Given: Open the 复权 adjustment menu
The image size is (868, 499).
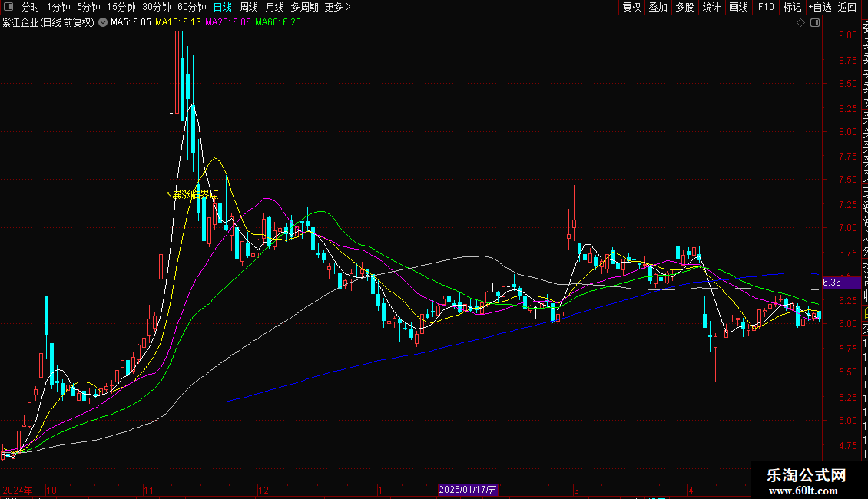Looking at the screenshot, I should pyautogui.click(x=631, y=7).
